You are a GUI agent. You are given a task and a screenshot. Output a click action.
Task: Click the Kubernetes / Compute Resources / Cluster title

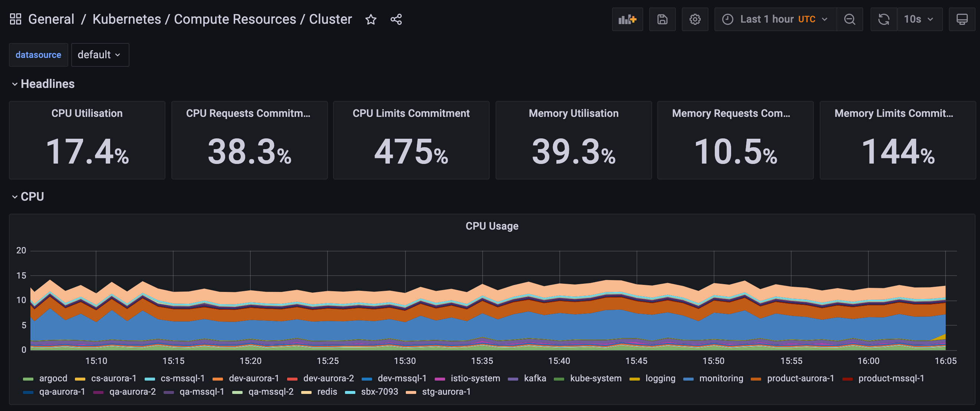tap(222, 19)
